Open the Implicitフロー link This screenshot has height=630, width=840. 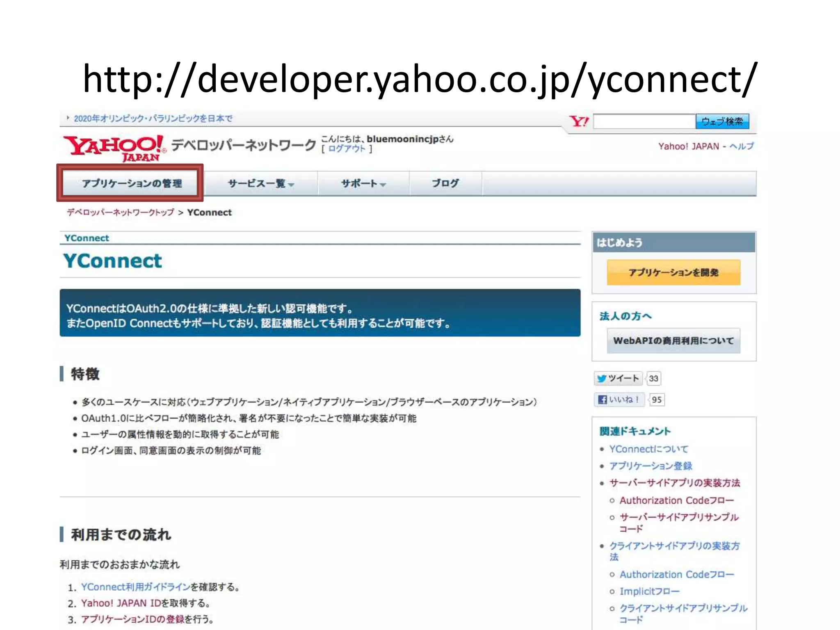tap(650, 591)
